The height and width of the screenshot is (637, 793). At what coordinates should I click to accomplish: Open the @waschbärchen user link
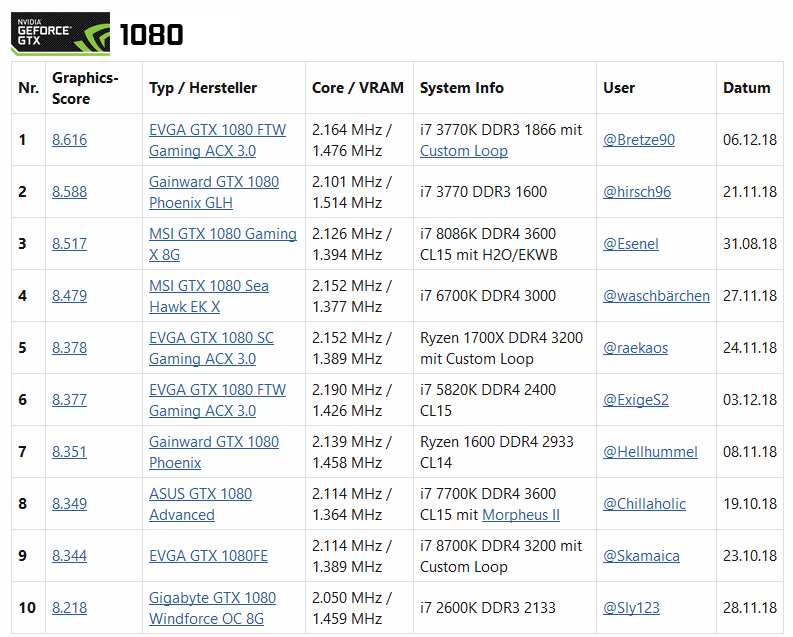click(x=656, y=296)
